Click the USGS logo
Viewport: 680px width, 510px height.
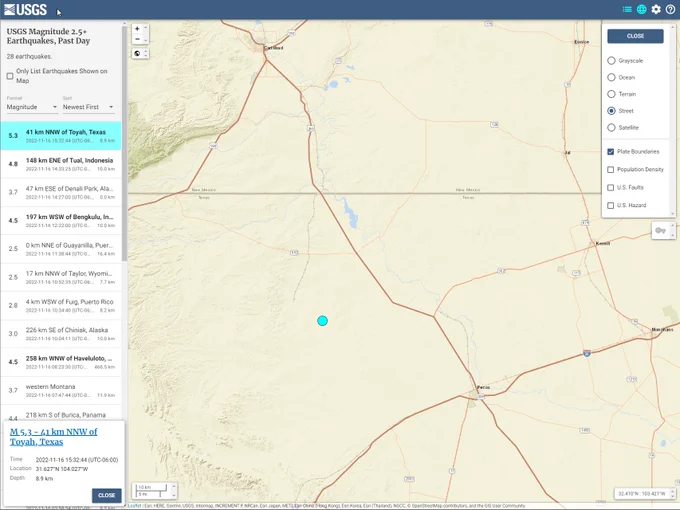pyautogui.click(x=26, y=9)
